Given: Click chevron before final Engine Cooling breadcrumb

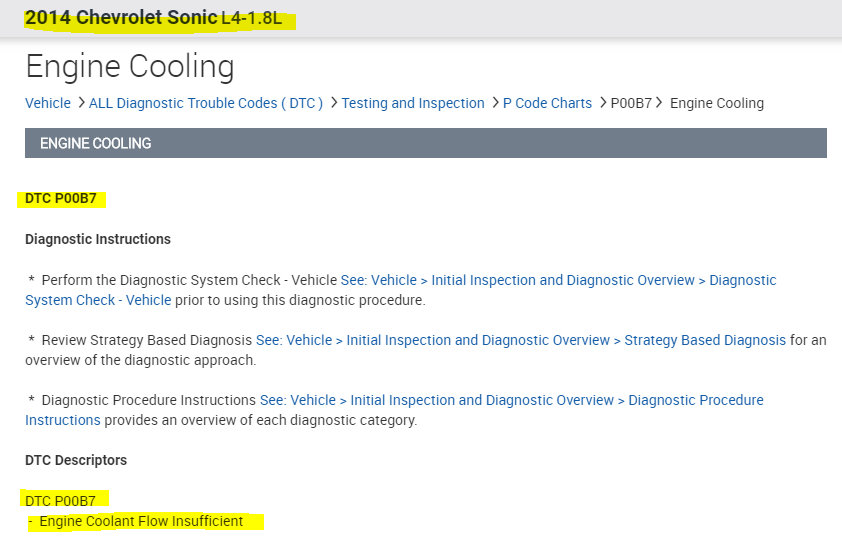Looking at the screenshot, I should [660, 103].
